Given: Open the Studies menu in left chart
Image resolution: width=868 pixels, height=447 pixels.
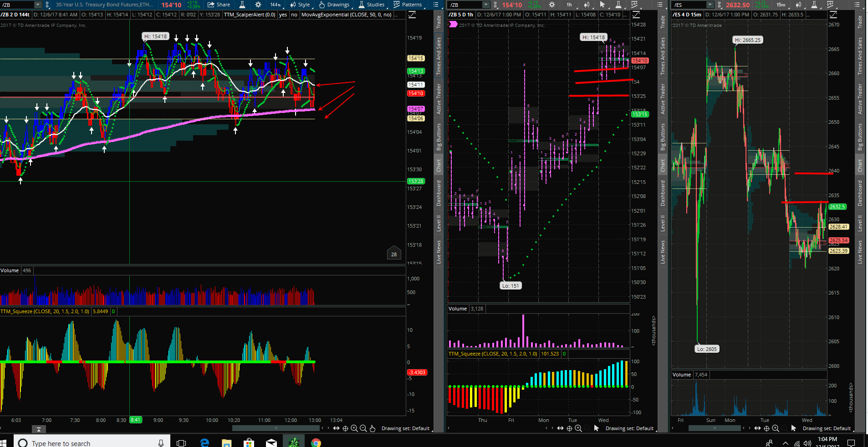Looking at the screenshot, I should (x=372, y=5).
